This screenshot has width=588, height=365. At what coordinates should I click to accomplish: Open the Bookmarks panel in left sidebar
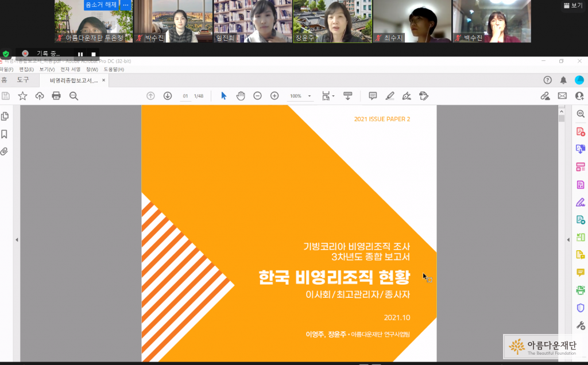pos(4,134)
